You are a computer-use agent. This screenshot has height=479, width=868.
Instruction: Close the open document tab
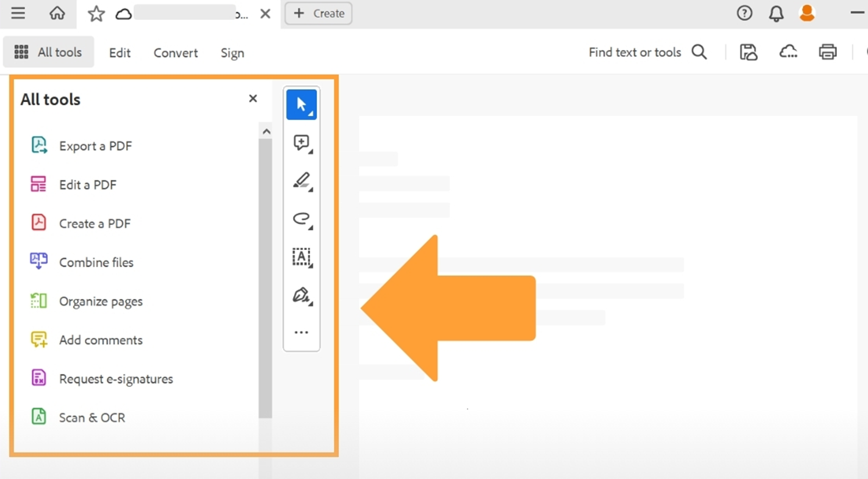point(265,14)
